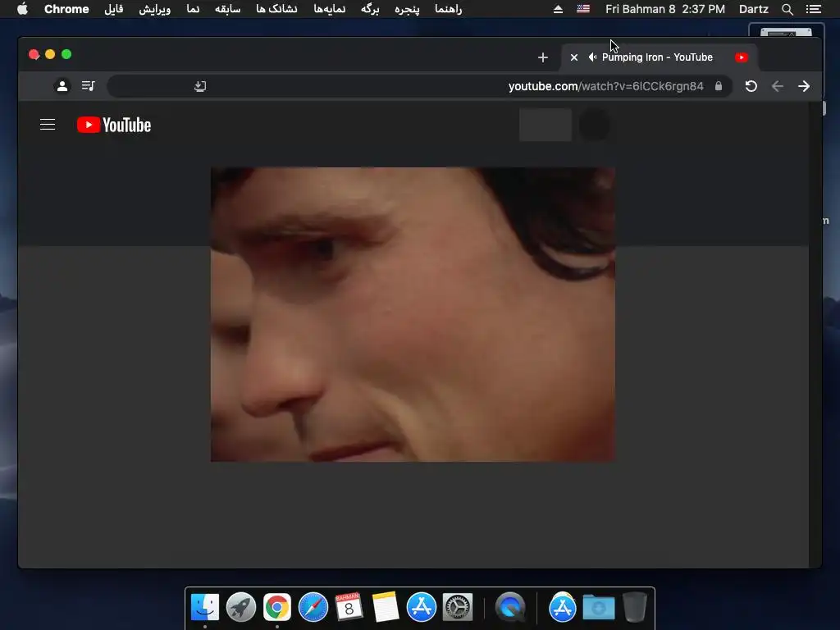840x630 pixels.
Task: Open the پنجره (Window) menu
Action: 407,9
